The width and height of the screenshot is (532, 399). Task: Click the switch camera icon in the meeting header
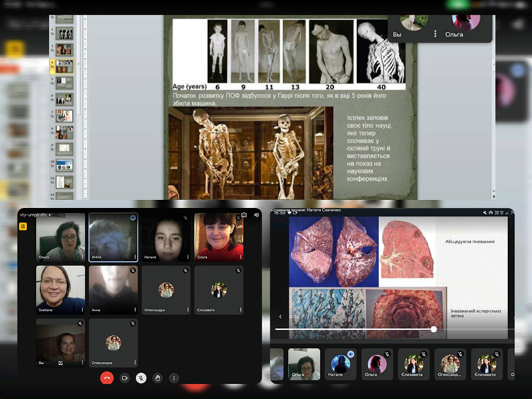(244, 215)
